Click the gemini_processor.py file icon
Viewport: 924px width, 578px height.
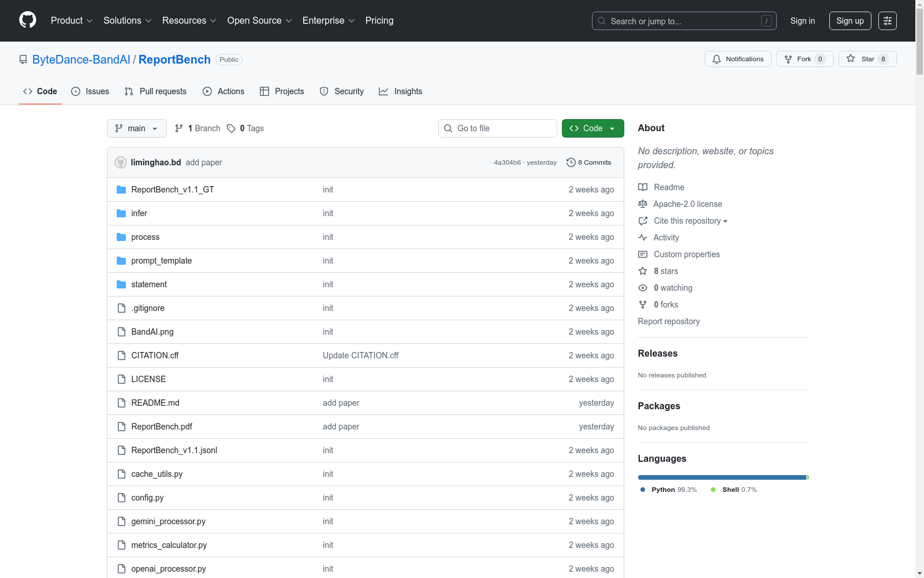121,521
